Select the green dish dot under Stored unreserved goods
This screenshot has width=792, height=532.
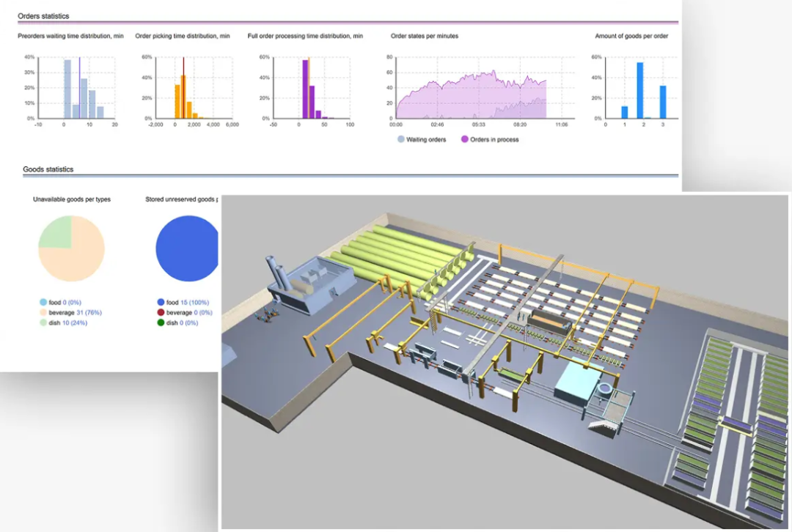(161, 322)
